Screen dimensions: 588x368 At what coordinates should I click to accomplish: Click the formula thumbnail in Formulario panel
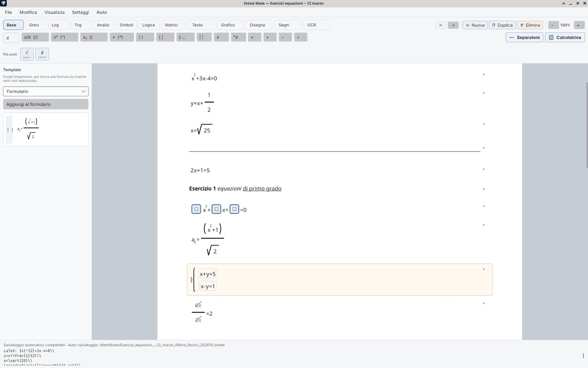pos(46,130)
